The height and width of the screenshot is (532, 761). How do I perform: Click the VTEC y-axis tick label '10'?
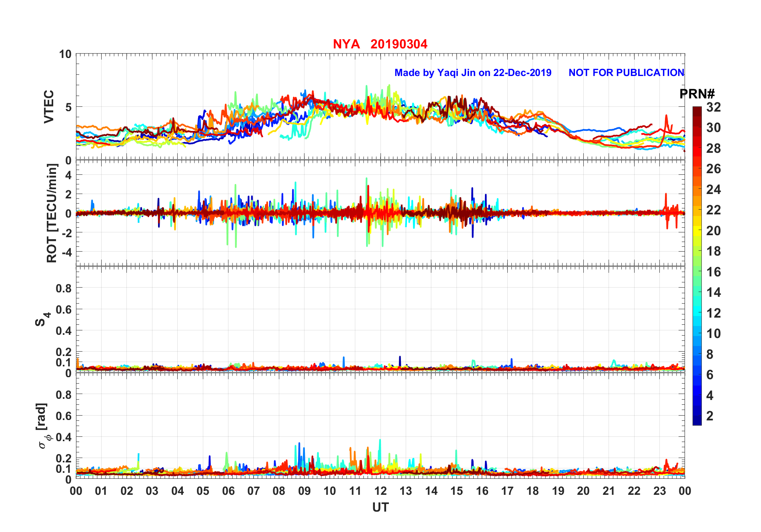(65, 54)
